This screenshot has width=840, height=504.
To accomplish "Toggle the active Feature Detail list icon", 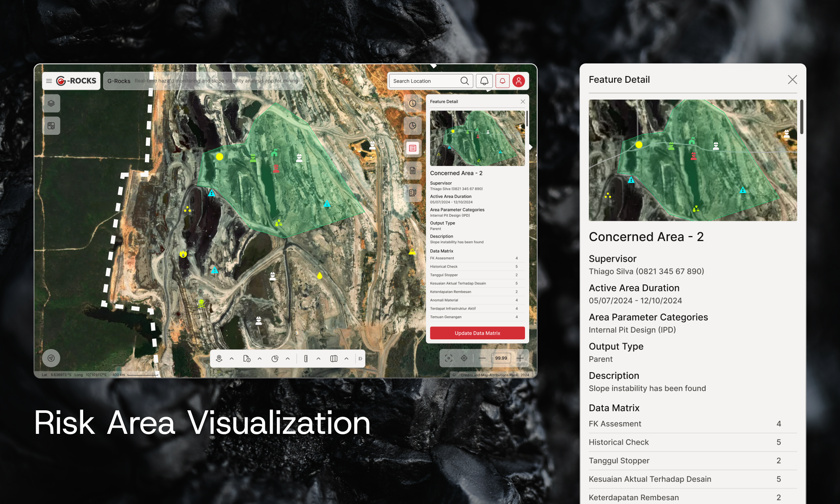I will (412, 148).
